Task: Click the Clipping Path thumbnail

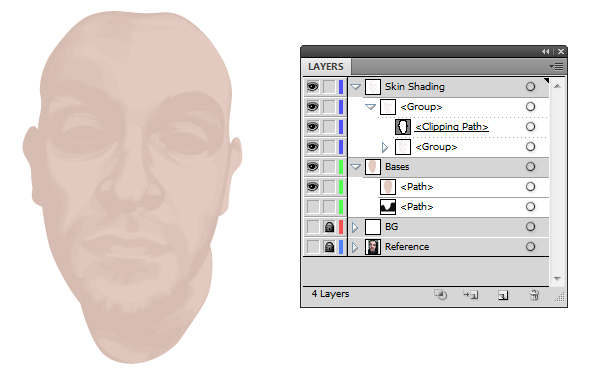Action: pyautogui.click(x=403, y=127)
